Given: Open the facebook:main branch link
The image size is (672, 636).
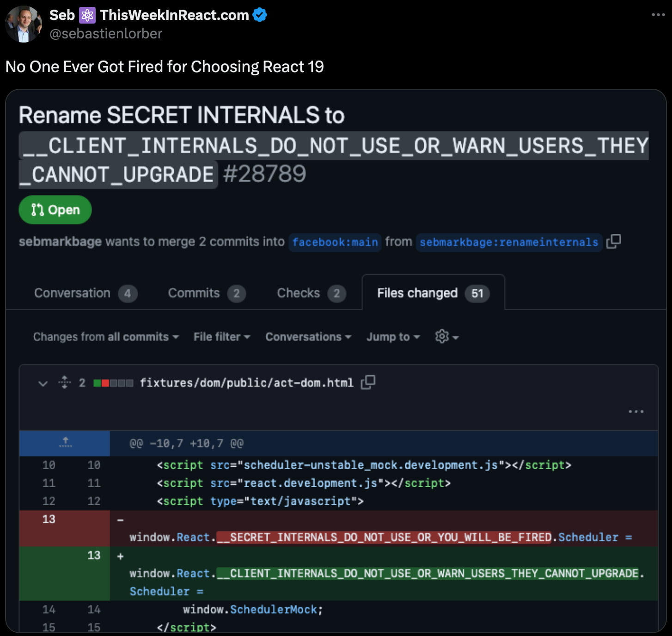Looking at the screenshot, I should [335, 242].
